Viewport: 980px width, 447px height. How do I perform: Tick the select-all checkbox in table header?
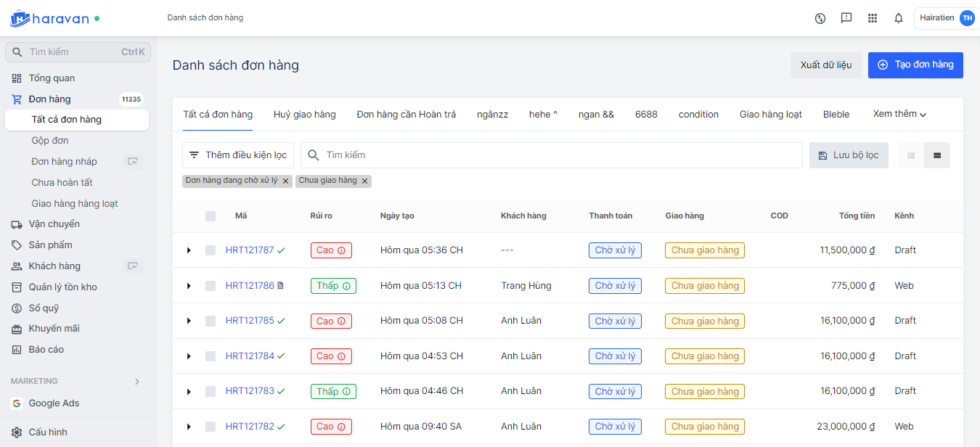click(x=211, y=216)
